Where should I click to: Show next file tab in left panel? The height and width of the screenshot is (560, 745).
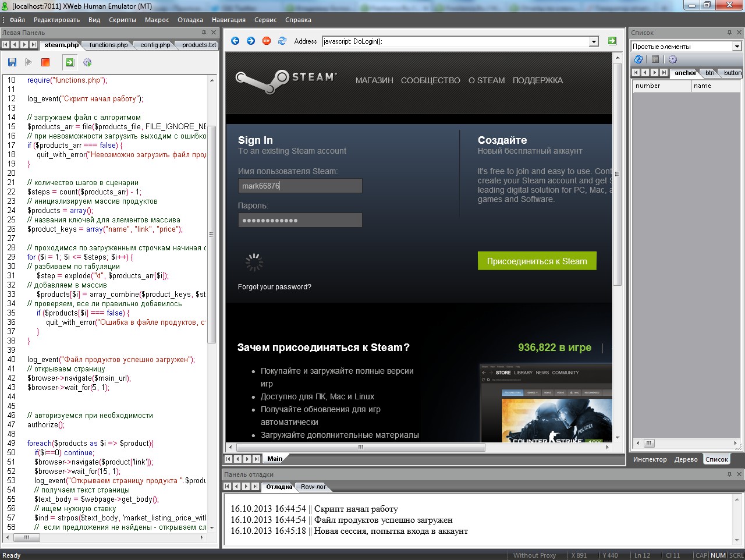pyautogui.click(x=24, y=45)
